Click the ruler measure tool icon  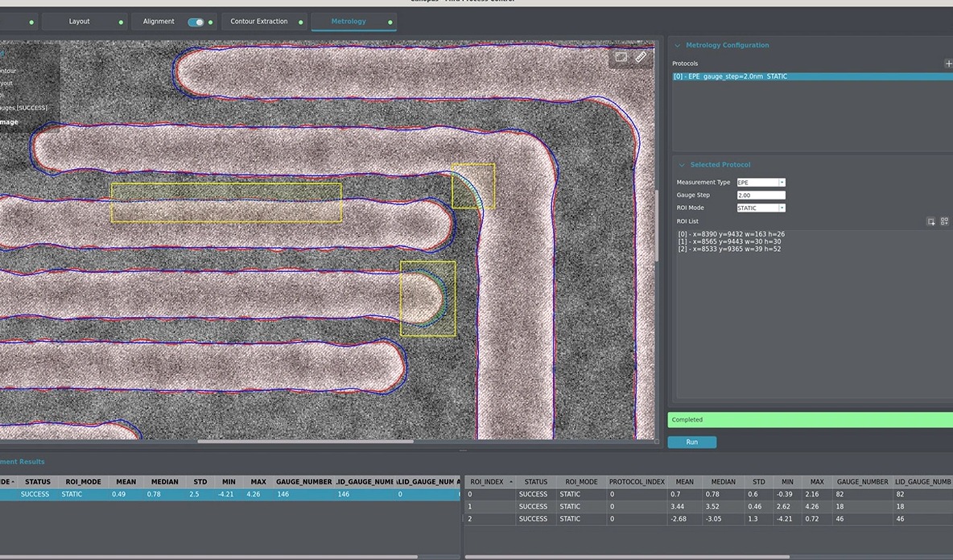click(641, 57)
